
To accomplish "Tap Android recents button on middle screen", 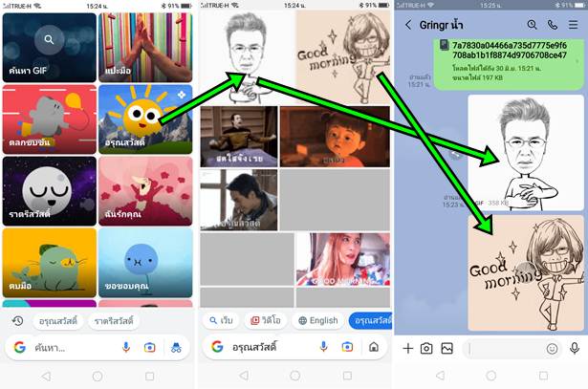I will tap(348, 376).
